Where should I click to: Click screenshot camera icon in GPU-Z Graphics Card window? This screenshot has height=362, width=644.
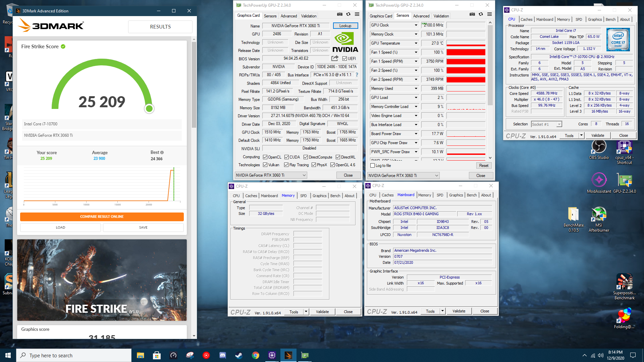pos(340,14)
